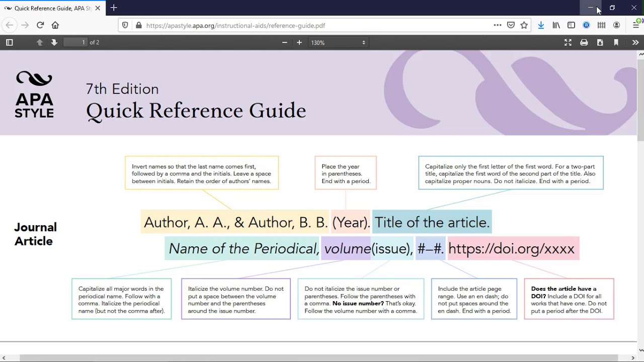Click the 'Include the article page range' note
Viewport: 644px width, 362px height.
(x=474, y=299)
